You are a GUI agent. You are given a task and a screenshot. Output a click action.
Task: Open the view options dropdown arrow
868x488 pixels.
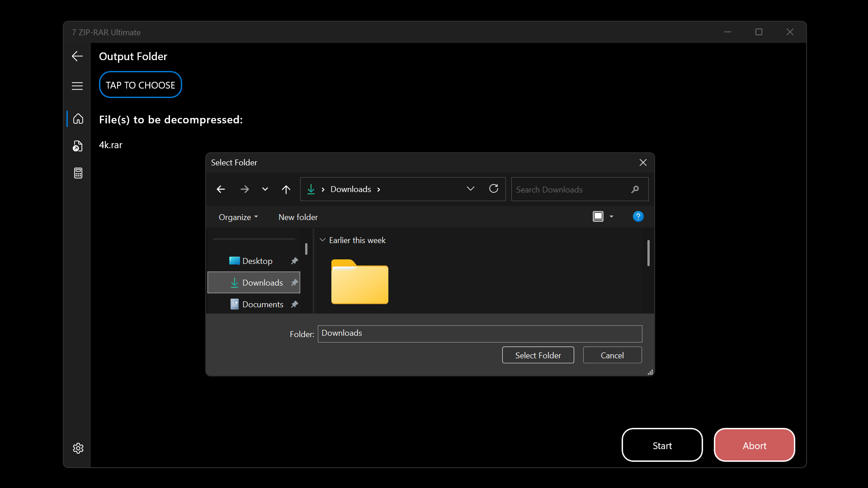point(612,216)
